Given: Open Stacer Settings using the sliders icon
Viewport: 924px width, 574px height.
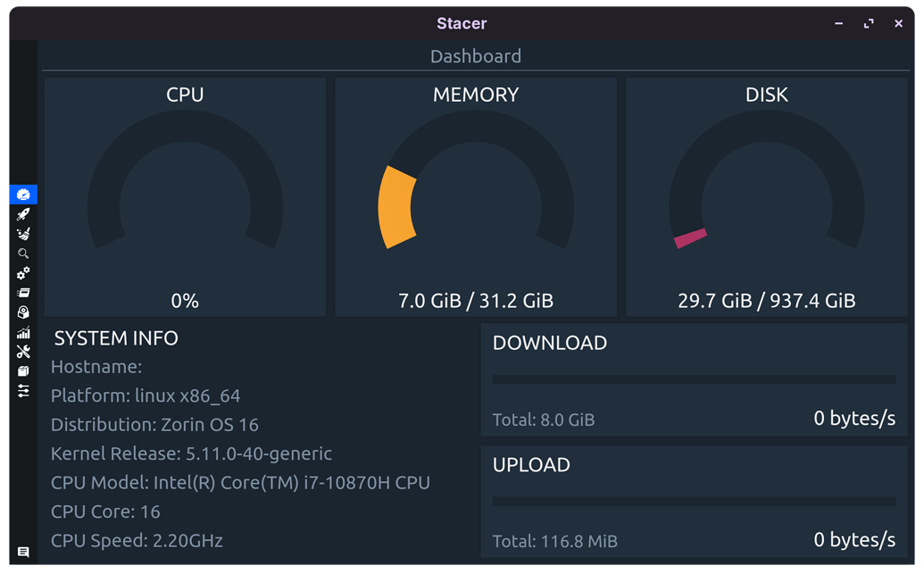Looking at the screenshot, I should click(22, 391).
